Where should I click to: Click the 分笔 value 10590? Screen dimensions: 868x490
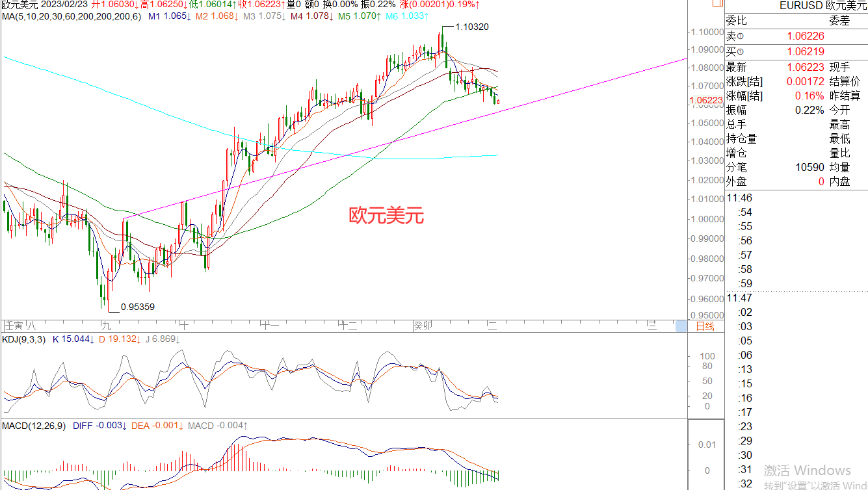810,167
